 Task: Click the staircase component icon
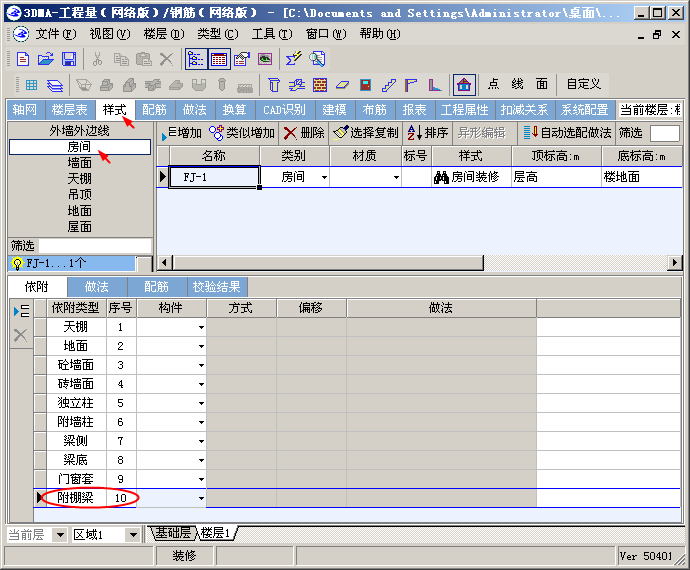coord(389,85)
